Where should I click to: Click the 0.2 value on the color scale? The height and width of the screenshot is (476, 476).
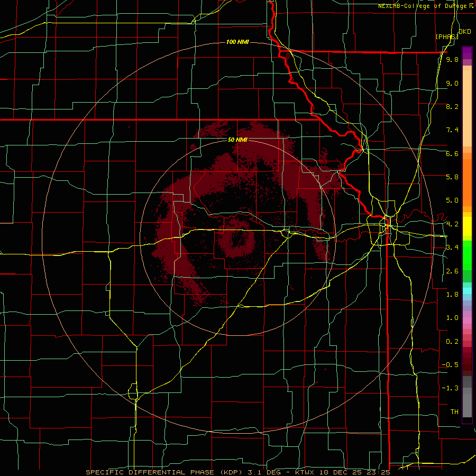click(452, 342)
